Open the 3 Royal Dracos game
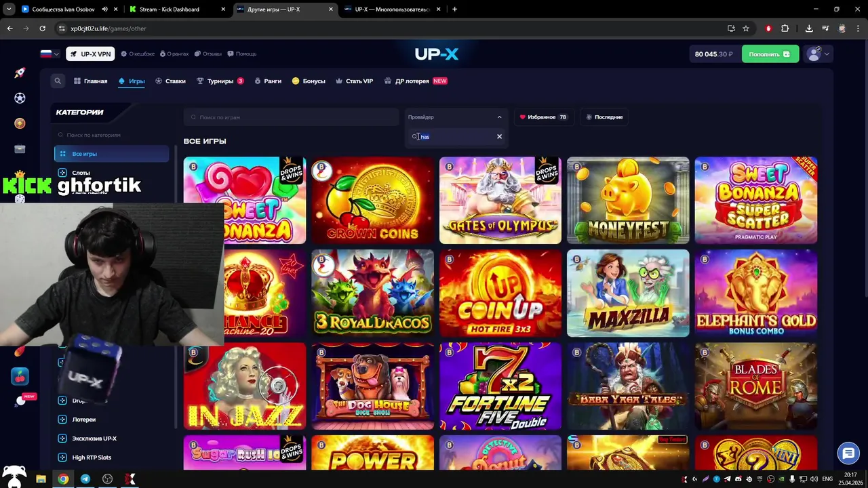This screenshot has width=868, height=488. pos(372,293)
